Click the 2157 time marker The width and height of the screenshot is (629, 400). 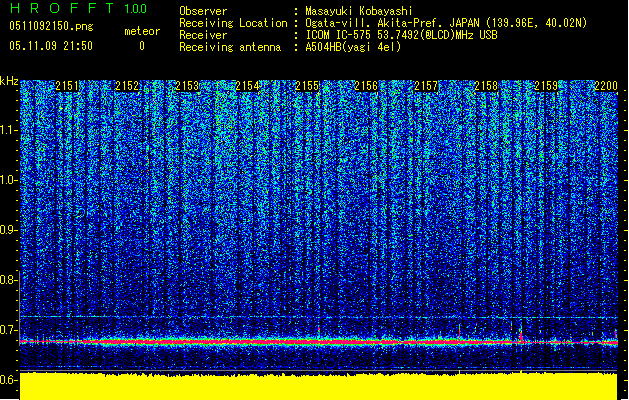(426, 86)
